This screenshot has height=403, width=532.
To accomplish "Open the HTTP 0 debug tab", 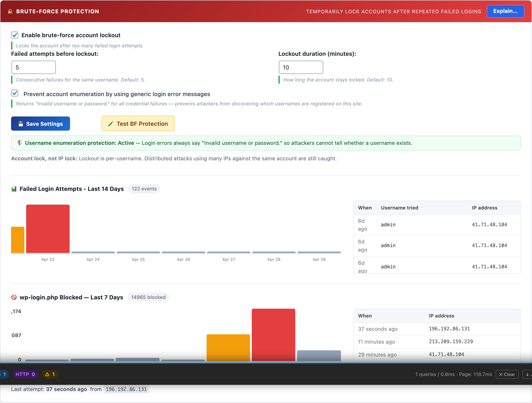I will coord(25,374).
